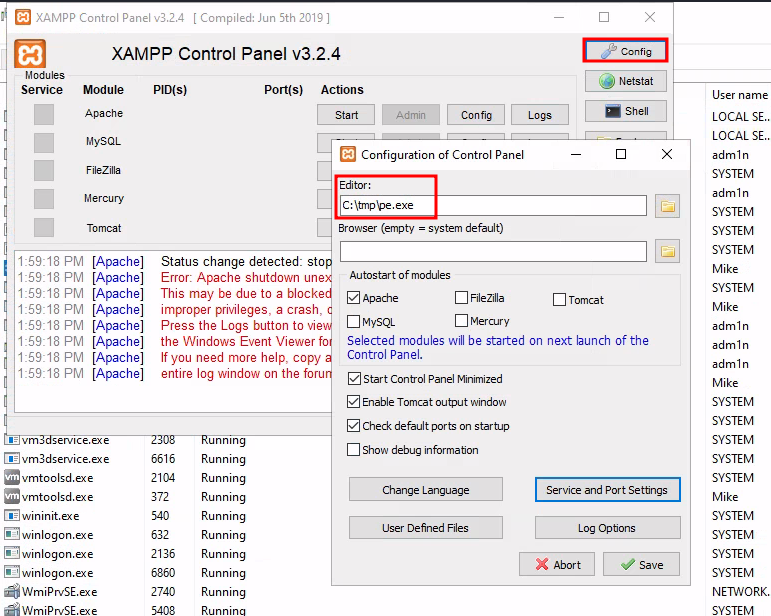Click NETWORK user name entry
771x616 pixels.
click(x=740, y=591)
